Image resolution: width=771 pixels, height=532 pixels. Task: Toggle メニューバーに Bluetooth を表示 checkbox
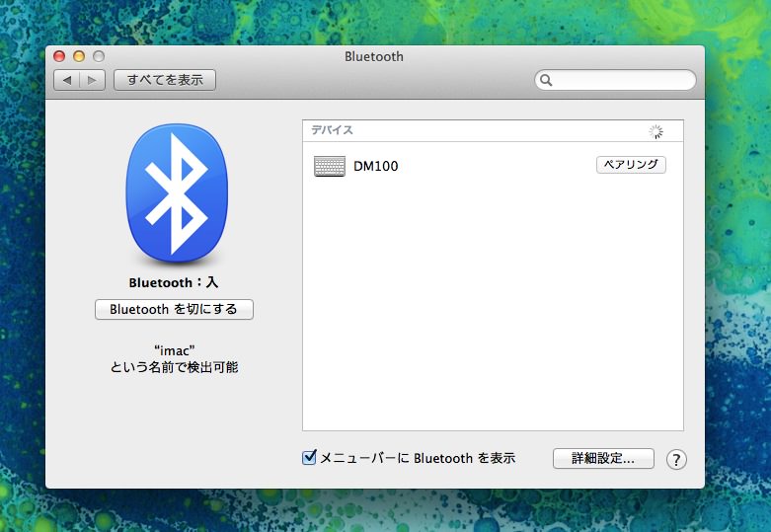tap(309, 457)
